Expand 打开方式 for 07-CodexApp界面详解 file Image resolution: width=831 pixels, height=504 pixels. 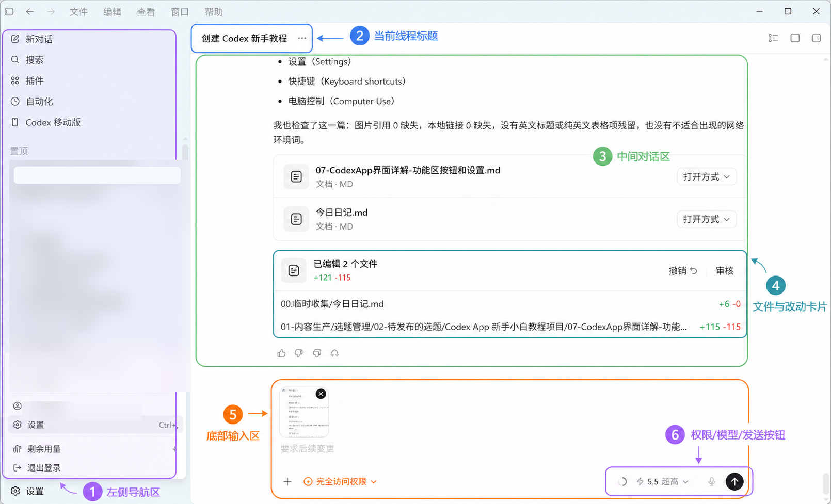[x=706, y=177]
